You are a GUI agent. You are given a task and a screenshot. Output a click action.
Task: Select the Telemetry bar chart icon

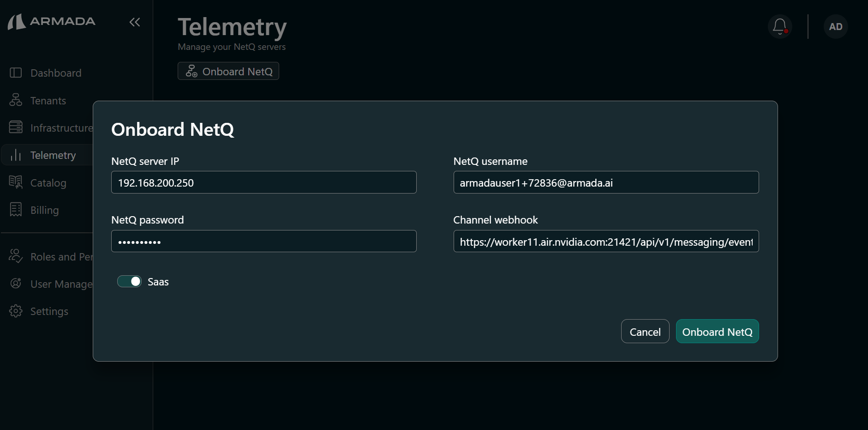coord(16,155)
